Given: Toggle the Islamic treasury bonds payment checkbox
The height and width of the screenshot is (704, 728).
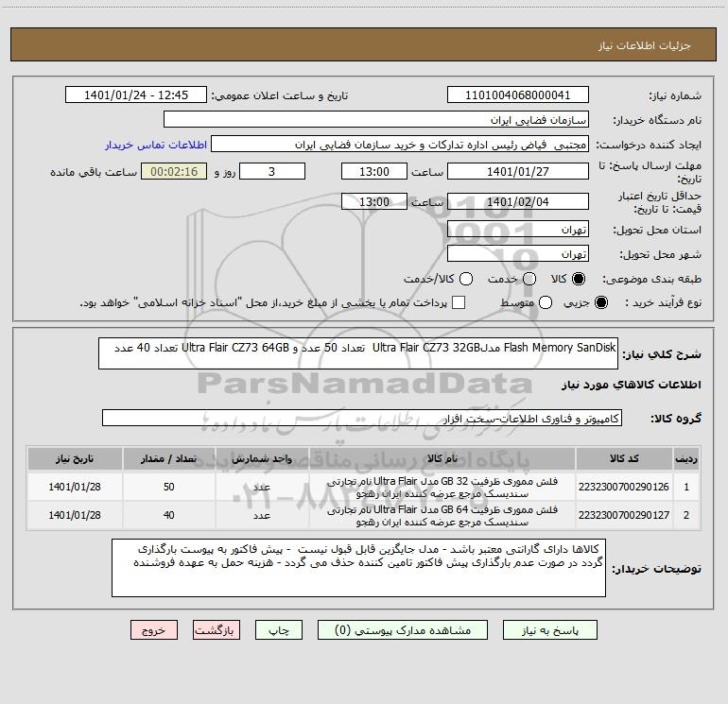Looking at the screenshot, I should pyautogui.click(x=459, y=302).
